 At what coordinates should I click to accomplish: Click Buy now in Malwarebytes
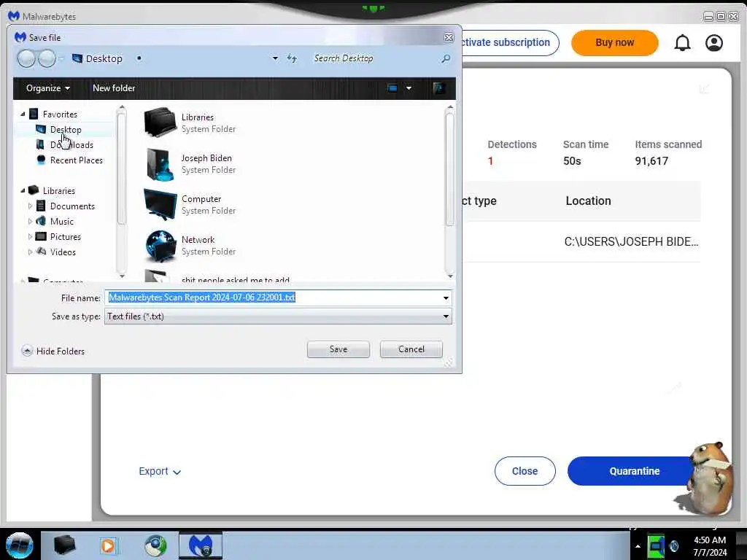(x=614, y=43)
